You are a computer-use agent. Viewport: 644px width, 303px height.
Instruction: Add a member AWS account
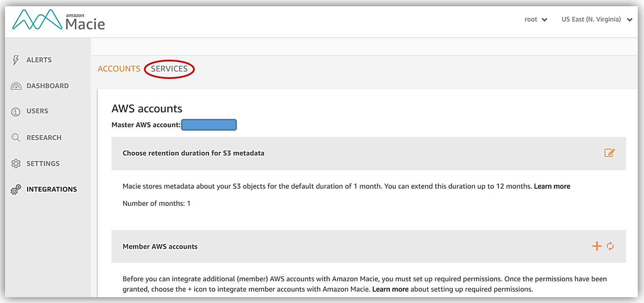[x=597, y=246]
